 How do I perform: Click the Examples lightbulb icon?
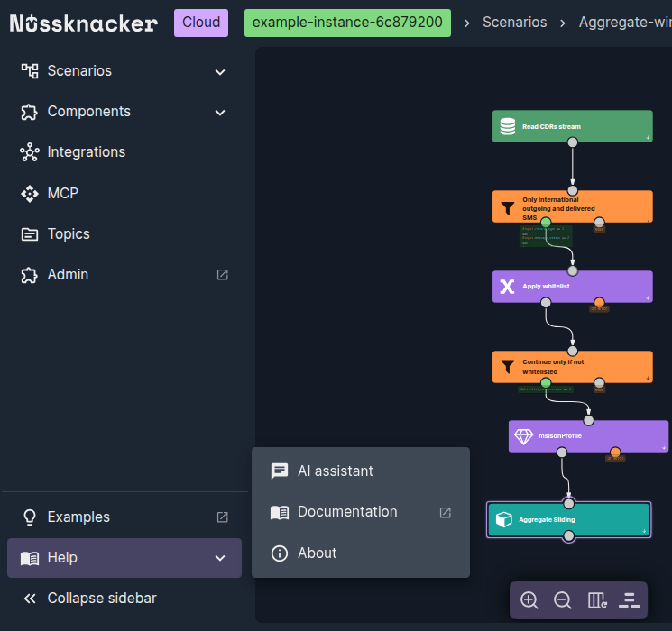pos(30,517)
